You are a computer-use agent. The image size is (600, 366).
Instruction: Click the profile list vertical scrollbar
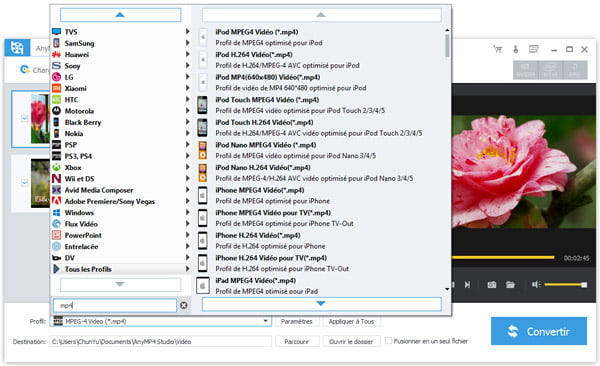(447, 46)
